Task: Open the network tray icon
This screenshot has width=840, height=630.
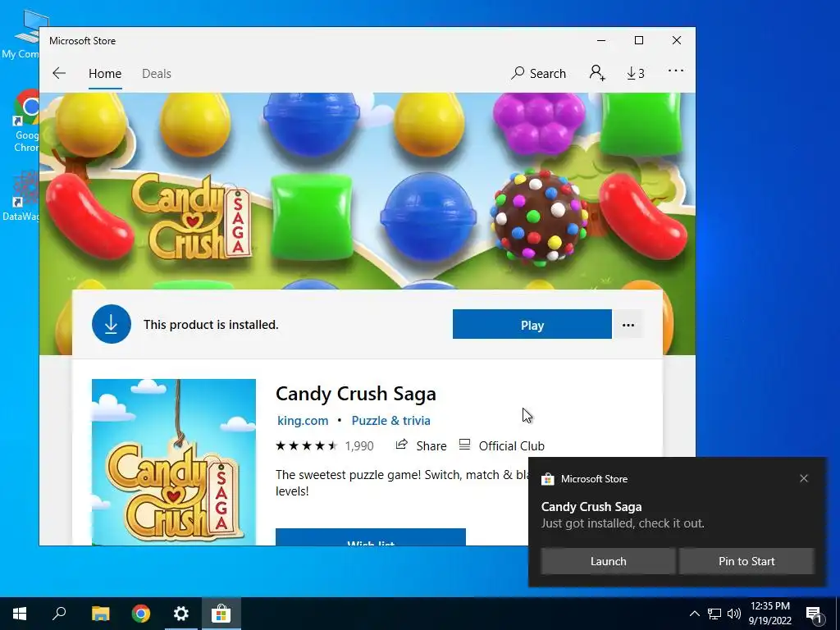Action: point(714,614)
